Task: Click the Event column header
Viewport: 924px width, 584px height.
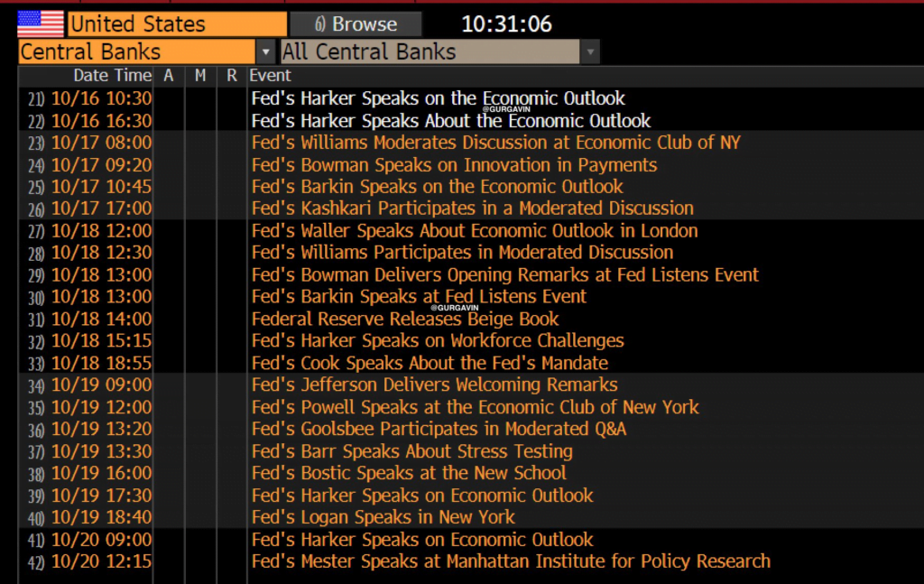Action: point(271,76)
